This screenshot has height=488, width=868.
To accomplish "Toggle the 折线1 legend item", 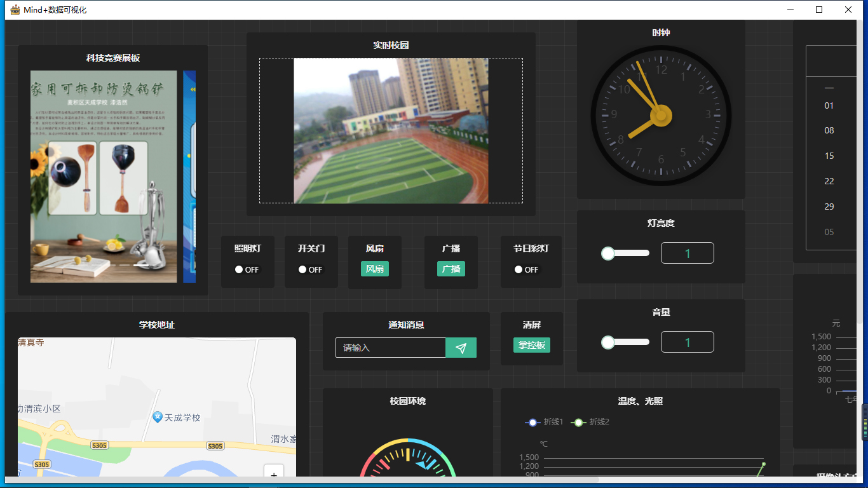I will (545, 422).
